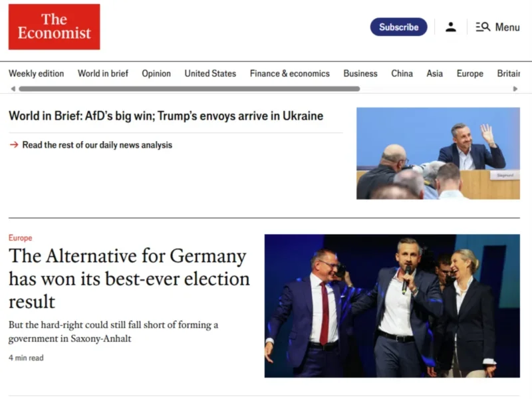Open World in brief section
Image resolution: width=532 pixels, height=399 pixels.
tap(103, 74)
